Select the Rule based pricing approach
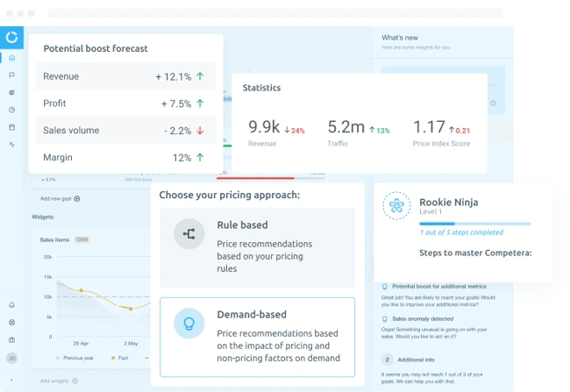The width and height of the screenshot is (570, 392). (257, 239)
